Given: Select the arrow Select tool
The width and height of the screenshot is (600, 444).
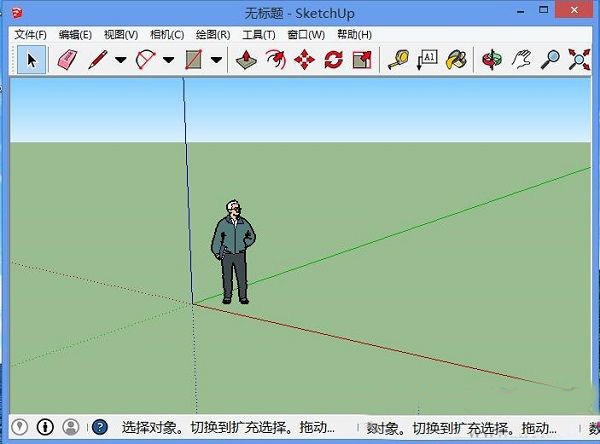Looking at the screenshot, I should coord(31,60).
